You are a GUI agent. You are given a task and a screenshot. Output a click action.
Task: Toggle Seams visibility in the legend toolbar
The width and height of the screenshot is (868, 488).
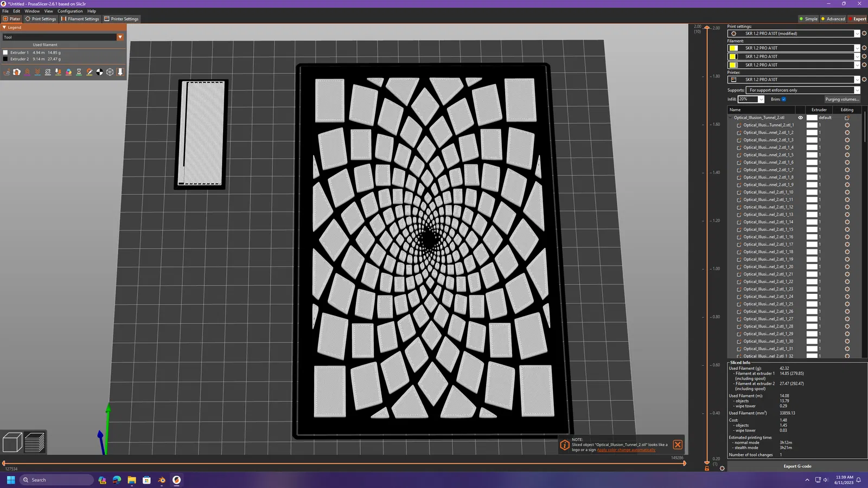tap(48, 72)
